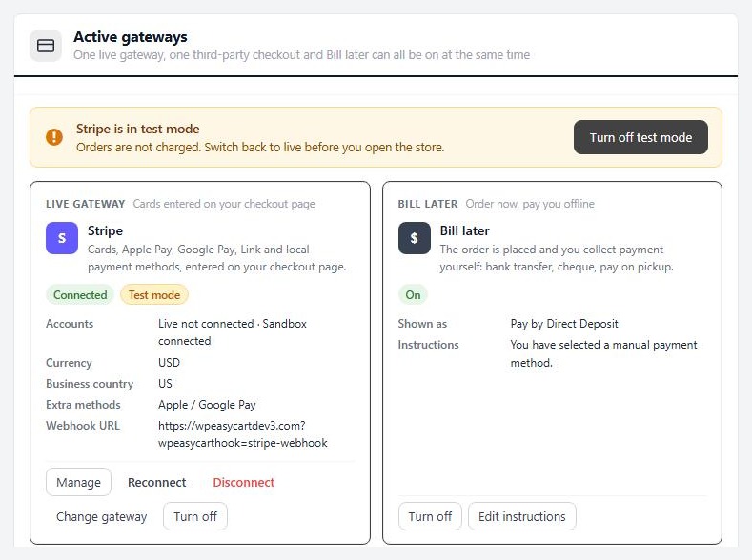Image resolution: width=752 pixels, height=560 pixels.
Task: Click the credit card icon beside Active gateways
Action: [46, 46]
